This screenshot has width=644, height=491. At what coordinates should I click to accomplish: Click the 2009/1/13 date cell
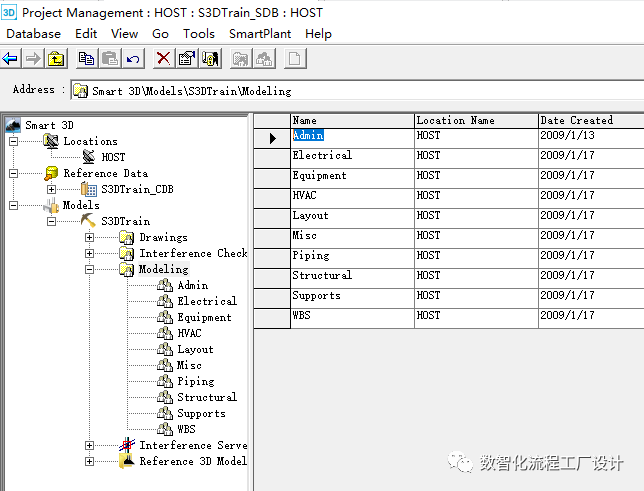point(591,138)
